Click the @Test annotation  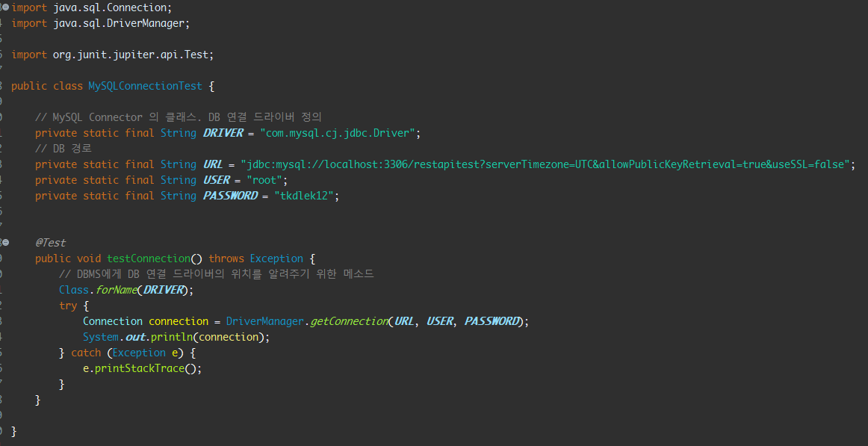[50, 243]
